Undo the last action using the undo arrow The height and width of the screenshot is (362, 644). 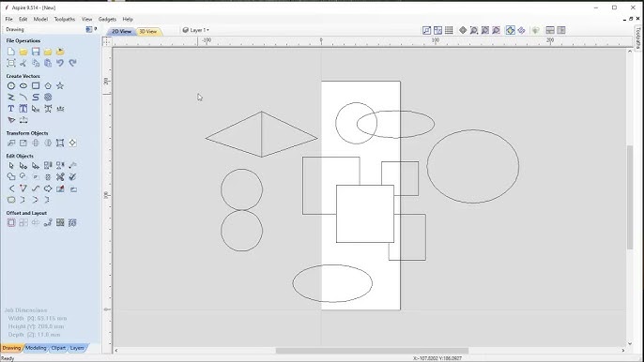coord(60,63)
